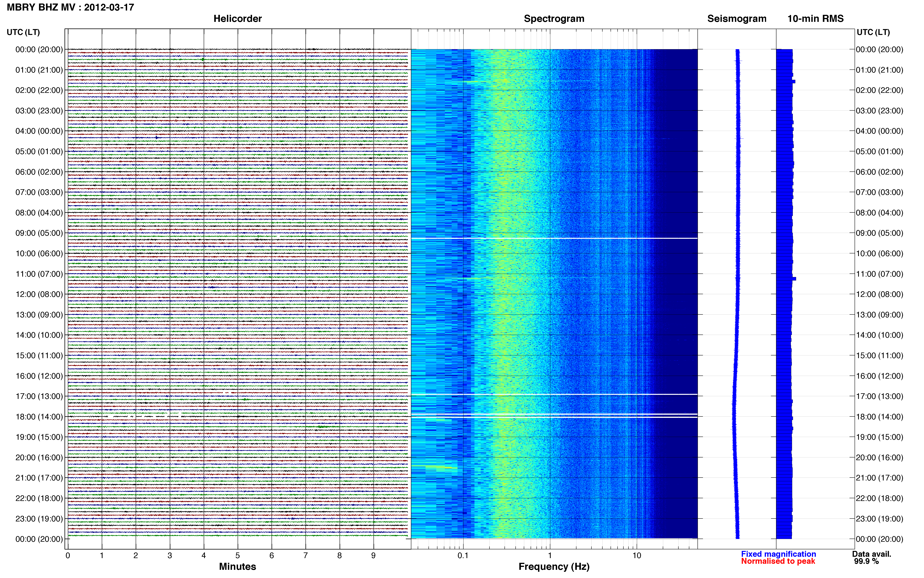
Task: Click left time label '11:00 (07:00)'
Action: click(39, 274)
